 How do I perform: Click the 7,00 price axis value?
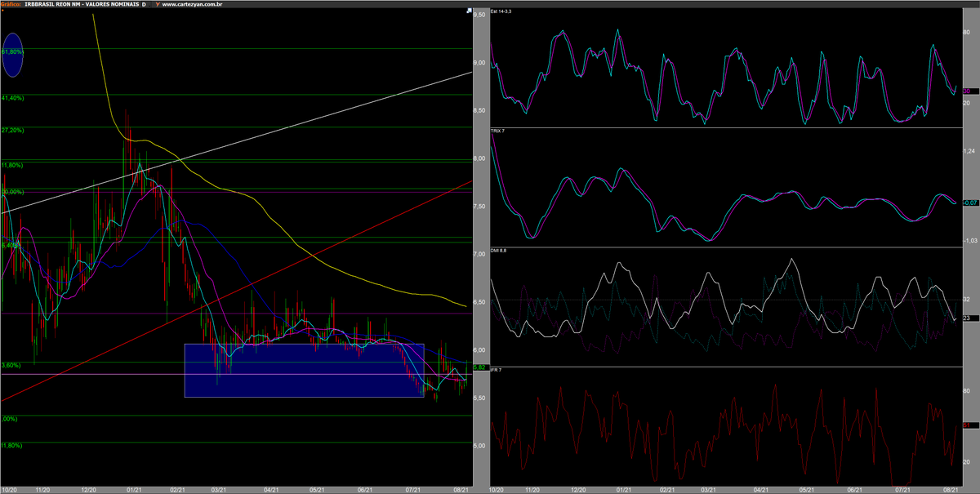(480, 254)
